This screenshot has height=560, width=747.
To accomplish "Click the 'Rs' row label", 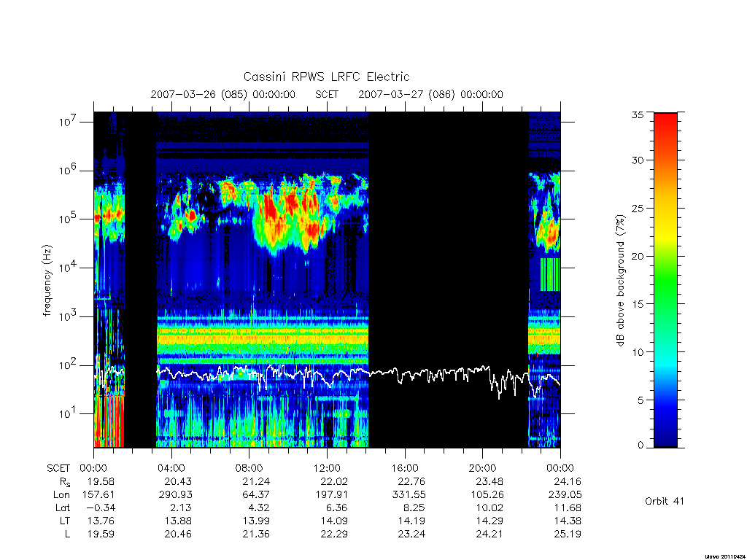I will point(63,482).
